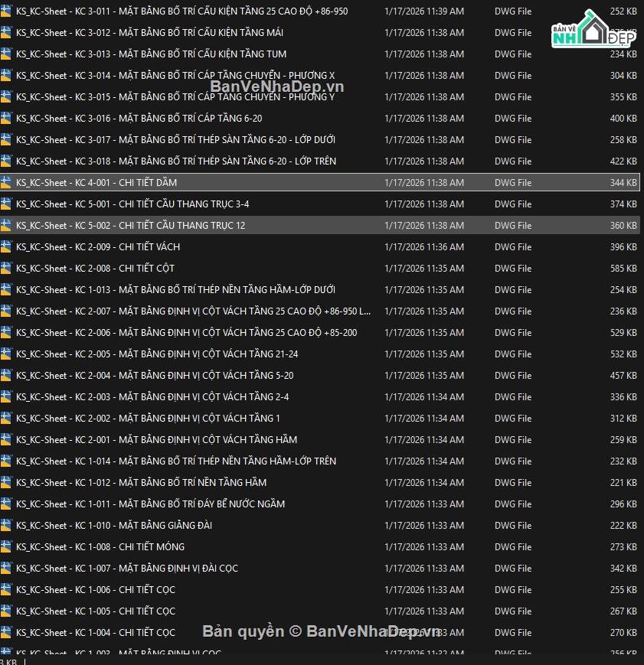
Task: Click the DWG icon of KC 5-002
Action: coord(6,225)
